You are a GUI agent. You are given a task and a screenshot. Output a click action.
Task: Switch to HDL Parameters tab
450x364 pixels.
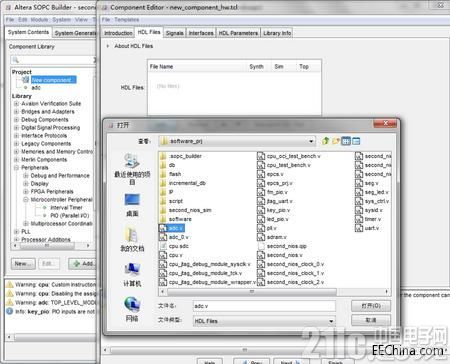238,33
